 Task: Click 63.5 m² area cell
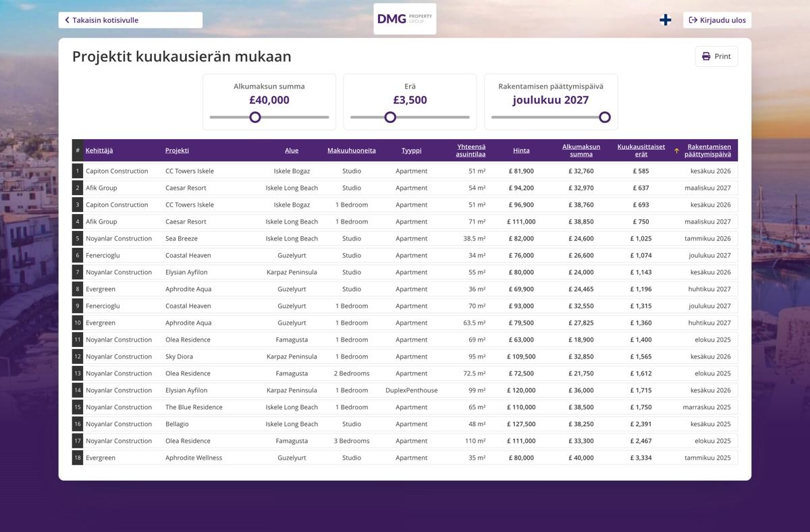(475, 323)
